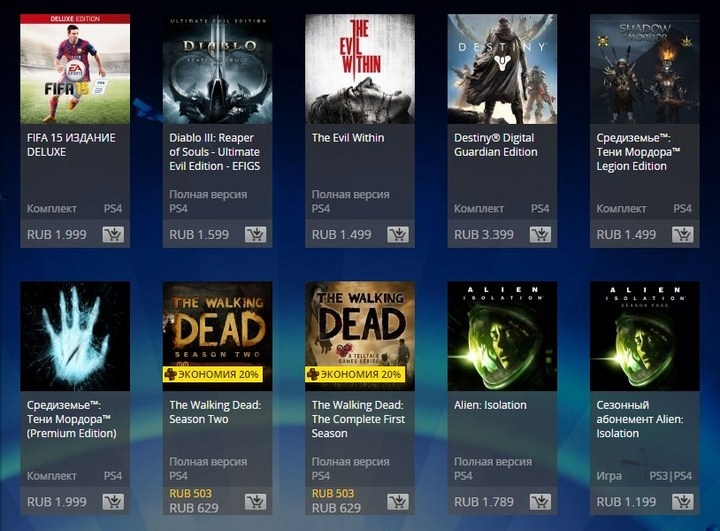Add The Walking Dead: Season Two to cart

pyautogui.click(x=255, y=502)
